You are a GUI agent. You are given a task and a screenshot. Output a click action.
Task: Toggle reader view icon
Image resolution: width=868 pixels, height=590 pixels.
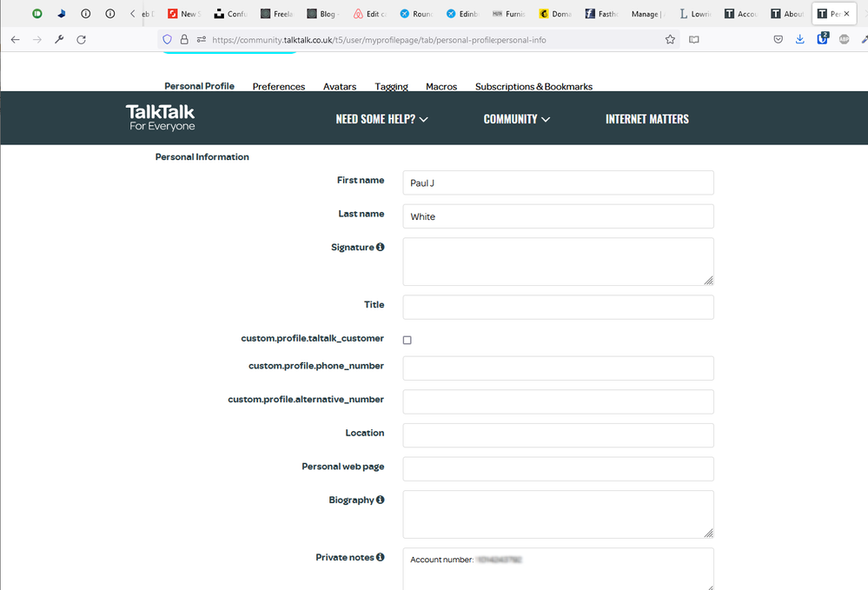[x=694, y=40]
